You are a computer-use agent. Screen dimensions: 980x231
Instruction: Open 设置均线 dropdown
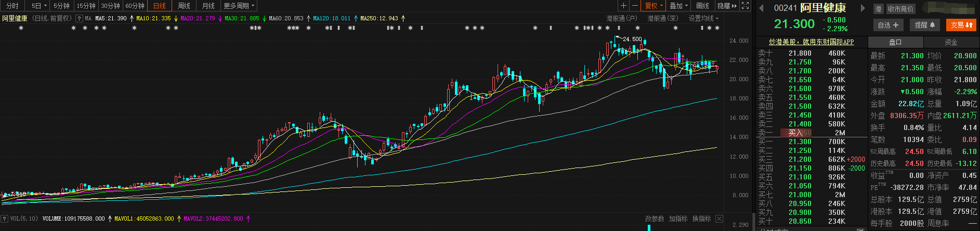tap(703, 18)
